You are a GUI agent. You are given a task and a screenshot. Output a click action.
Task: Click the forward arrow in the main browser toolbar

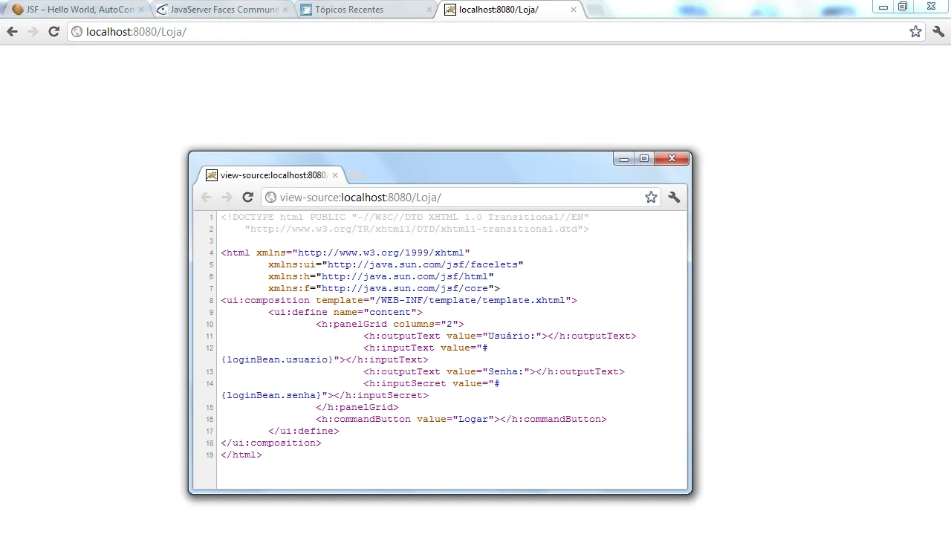tap(33, 31)
